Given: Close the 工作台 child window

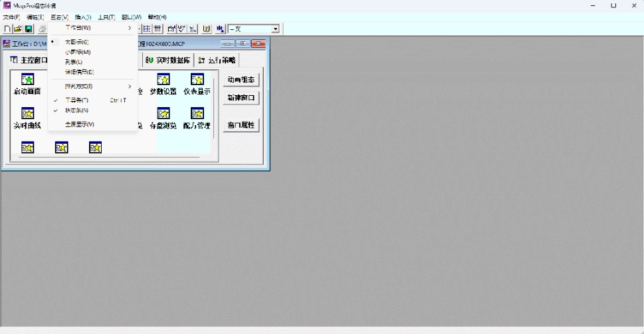Looking at the screenshot, I should pyautogui.click(x=259, y=44).
